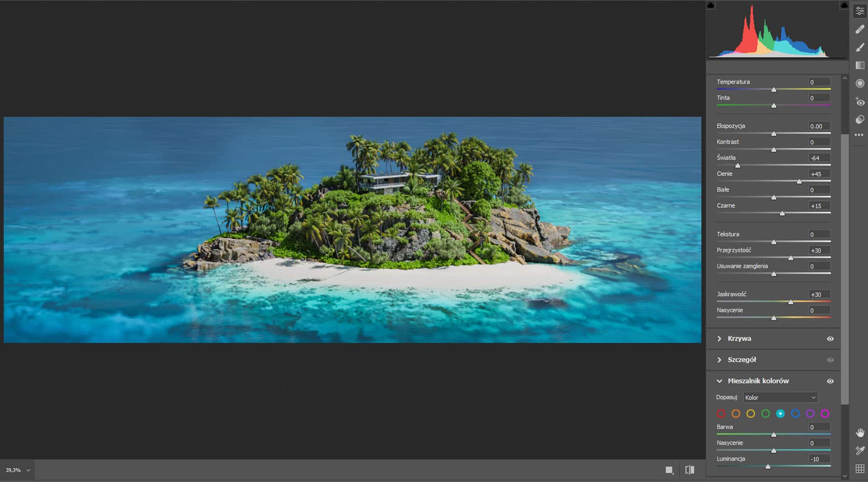Screen dimensions: 868x482
Task: Toggle before/after split view icon
Action: tap(689, 470)
